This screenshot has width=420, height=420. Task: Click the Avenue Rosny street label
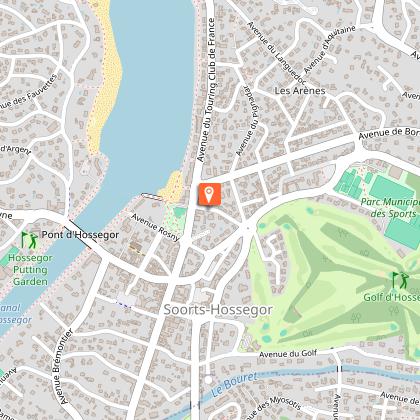tap(155, 227)
